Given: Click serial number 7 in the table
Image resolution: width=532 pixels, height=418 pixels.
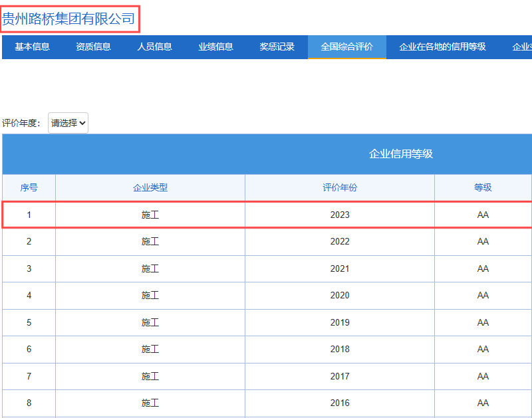Looking at the screenshot, I should pos(29,376).
